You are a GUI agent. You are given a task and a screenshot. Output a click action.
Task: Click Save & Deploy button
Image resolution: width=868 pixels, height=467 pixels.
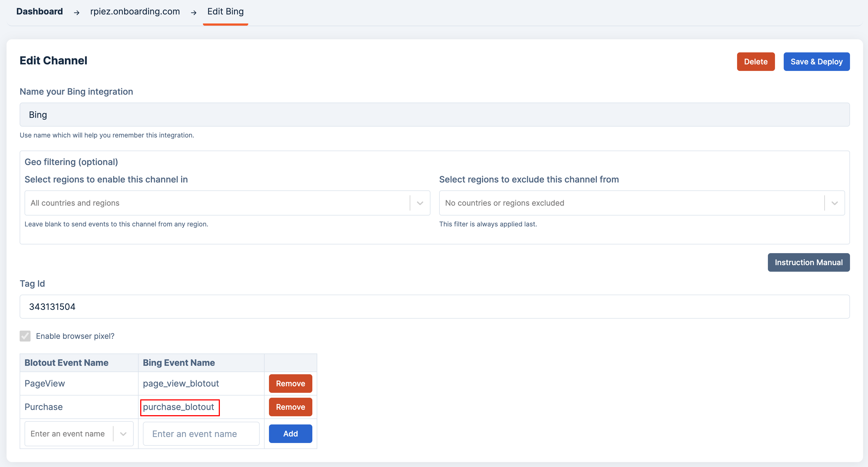[x=816, y=62]
